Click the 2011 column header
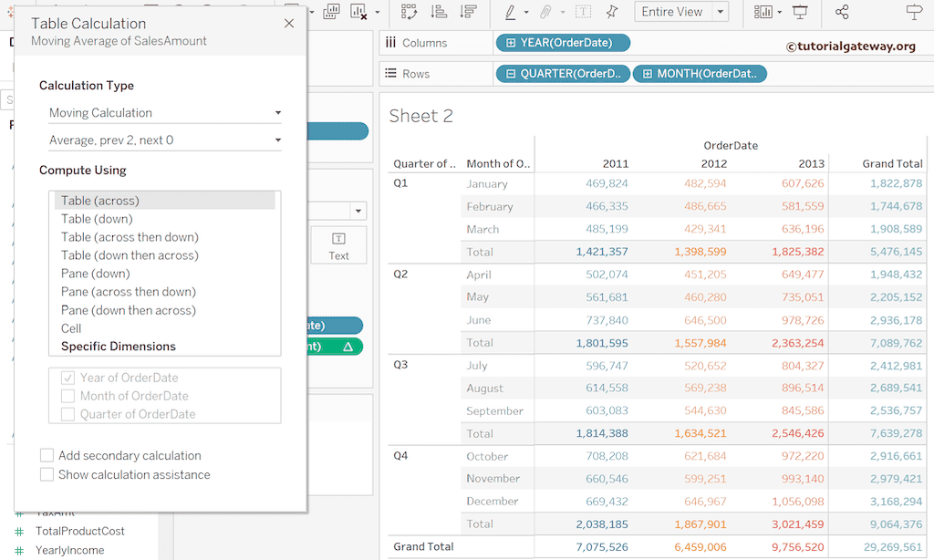Viewport: 934px width, 560px height. (616, 164)
